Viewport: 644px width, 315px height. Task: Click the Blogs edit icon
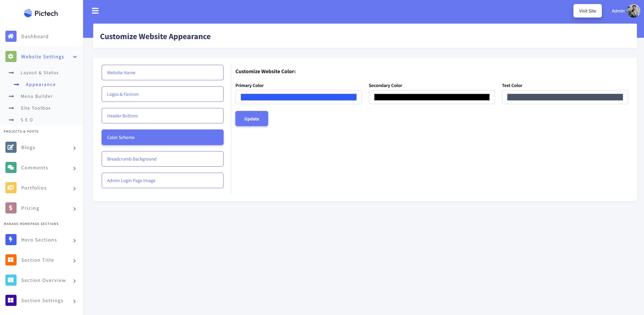click(11, 147)
